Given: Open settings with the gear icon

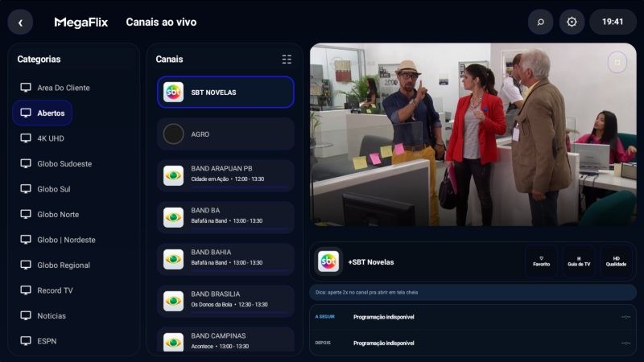Looking at the screenshot, I should [x=572, y=22].
